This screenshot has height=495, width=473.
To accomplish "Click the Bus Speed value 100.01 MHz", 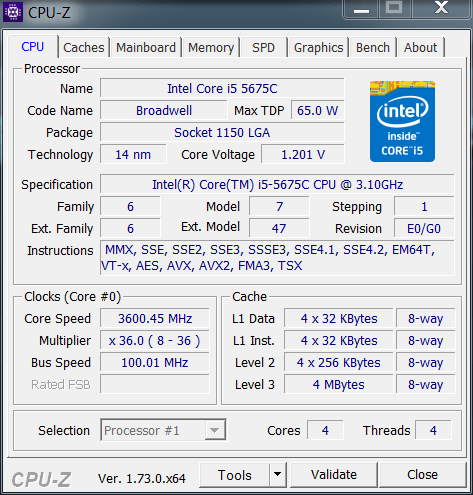I will (x=155, y=362).
